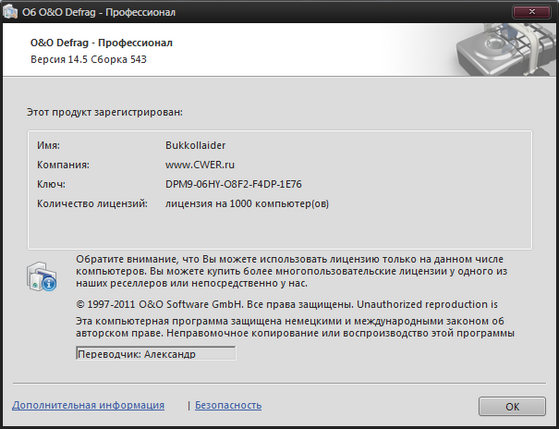This screenshot has width=559, height=429.
Task: Click the company value www.CWER.ru
Action: [200, 165]
